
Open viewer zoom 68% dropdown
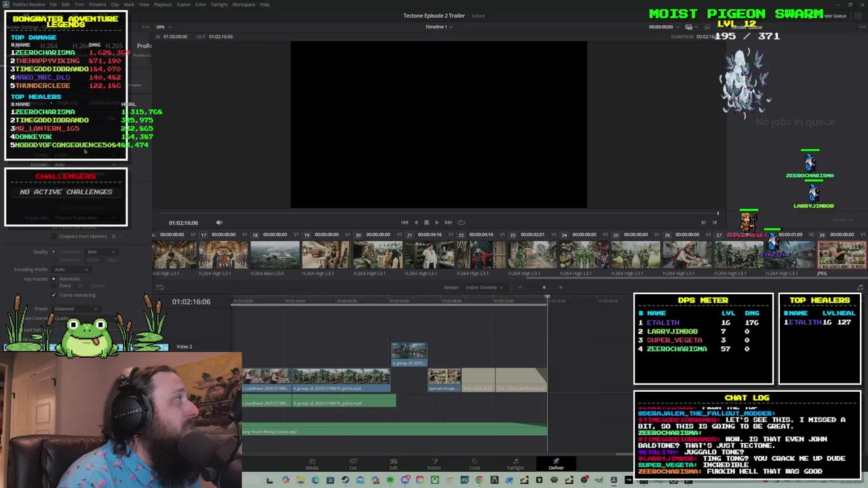tap(163, 26)
